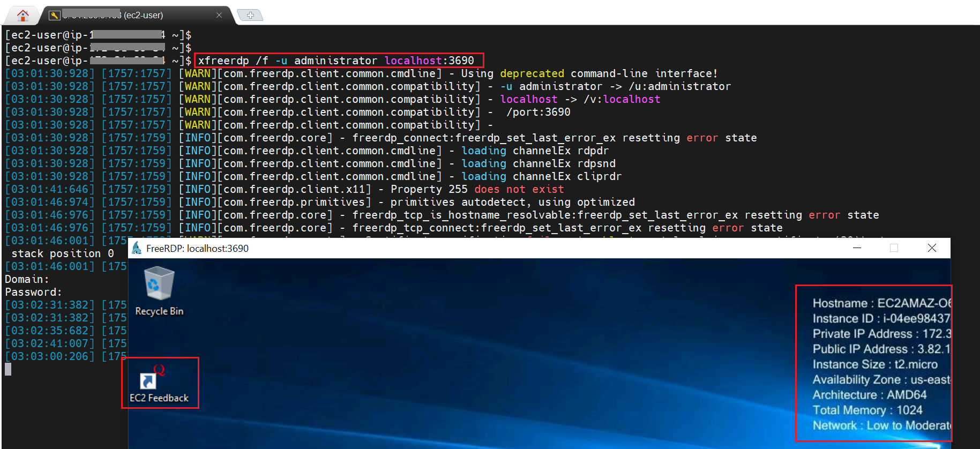Click the session tab wrench icon
The image size is (980, 449).
tap(54, 16)
